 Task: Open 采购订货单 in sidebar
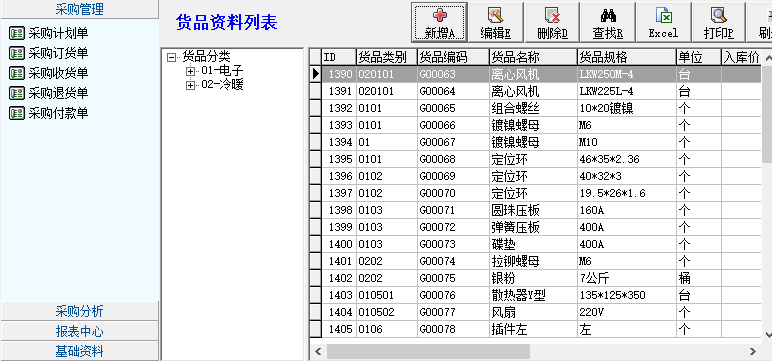click(49, 53)
